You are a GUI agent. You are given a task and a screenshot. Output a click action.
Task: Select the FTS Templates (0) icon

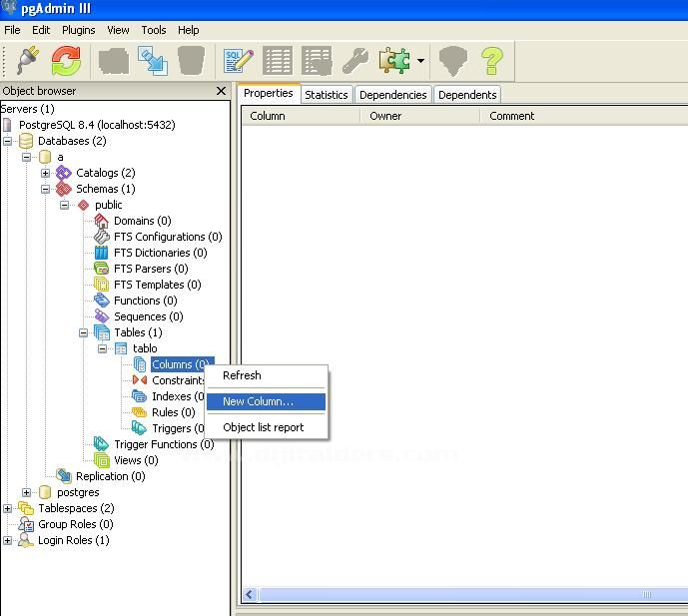pyautogui.click(x=102, y=285)
